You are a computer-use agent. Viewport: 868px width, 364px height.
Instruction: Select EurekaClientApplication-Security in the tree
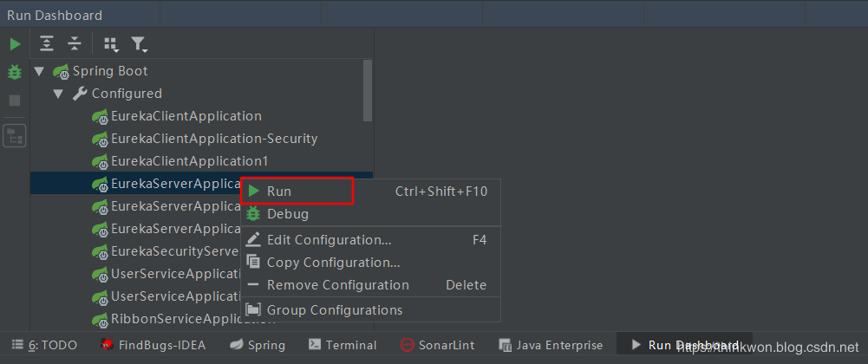tap(213, 139)
